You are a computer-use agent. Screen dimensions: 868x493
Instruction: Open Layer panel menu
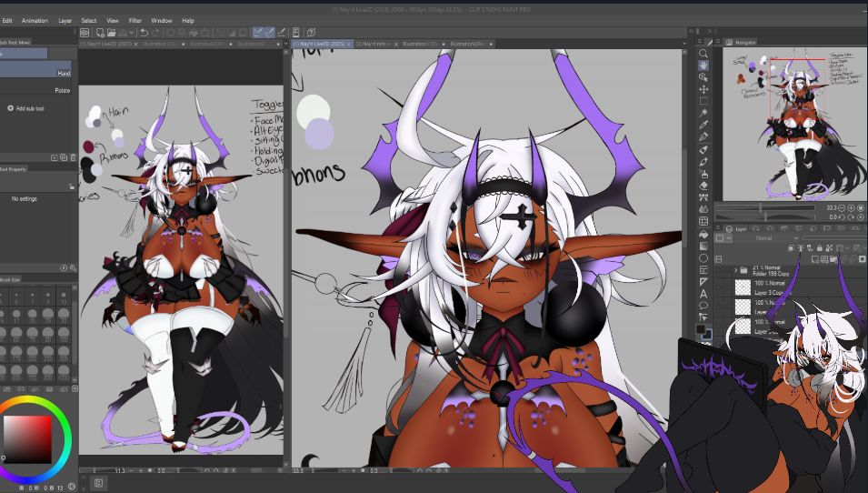coord(718,227)
